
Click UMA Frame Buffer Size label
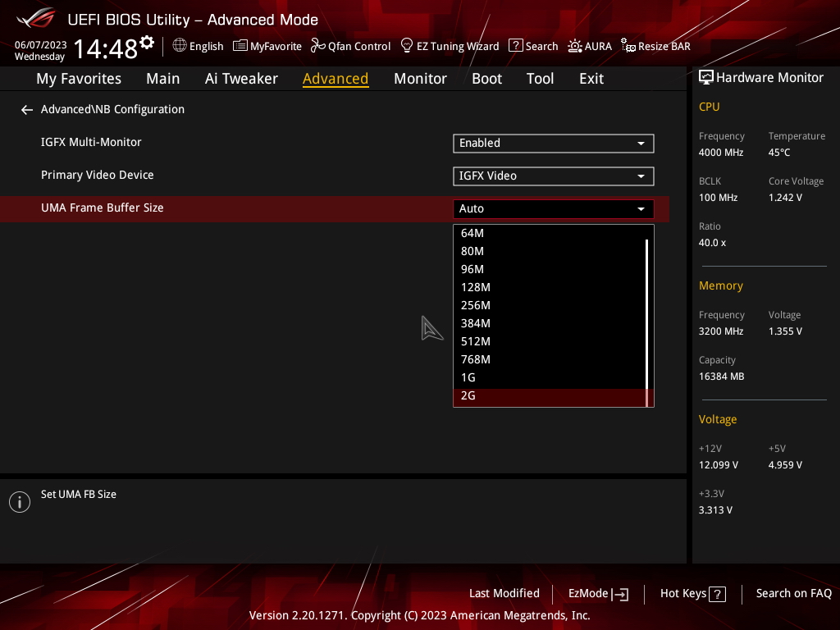103,208
